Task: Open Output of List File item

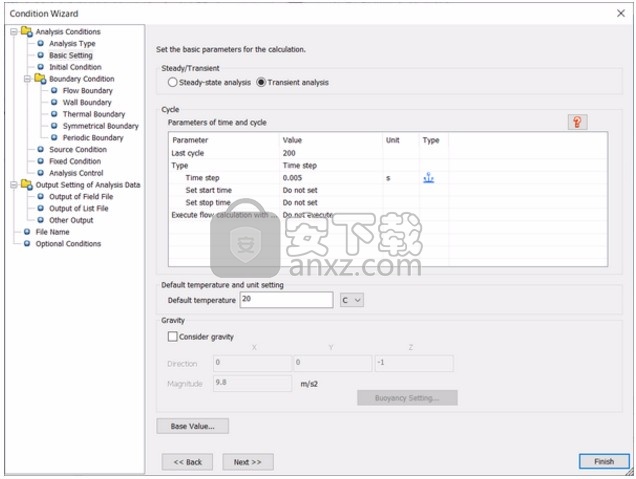Action: click(x=79, y=208)
